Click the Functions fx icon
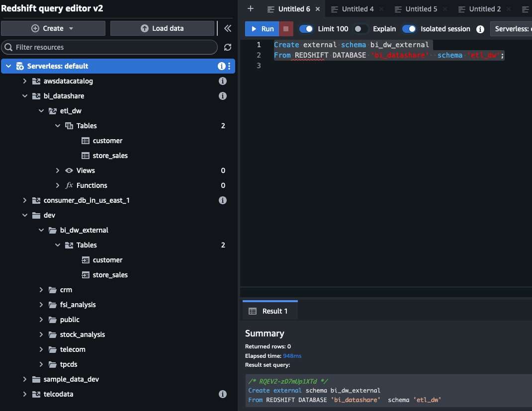 coord(69,185)
